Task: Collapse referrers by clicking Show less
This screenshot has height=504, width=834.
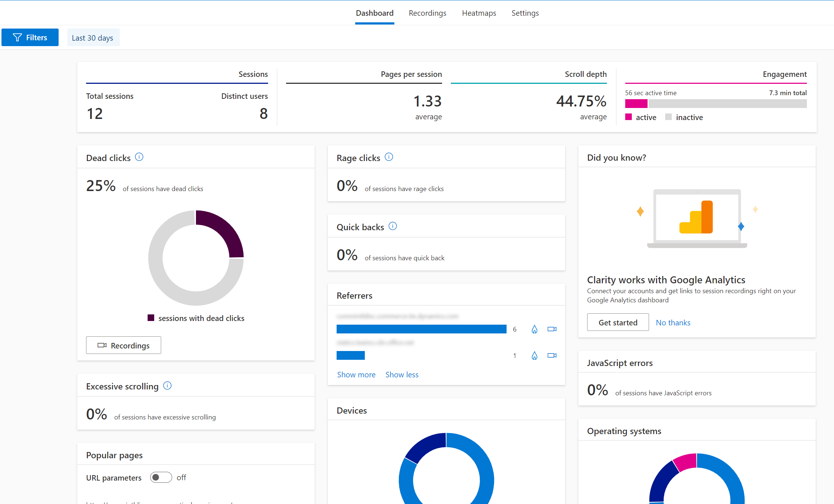Action: pos(402,374)
